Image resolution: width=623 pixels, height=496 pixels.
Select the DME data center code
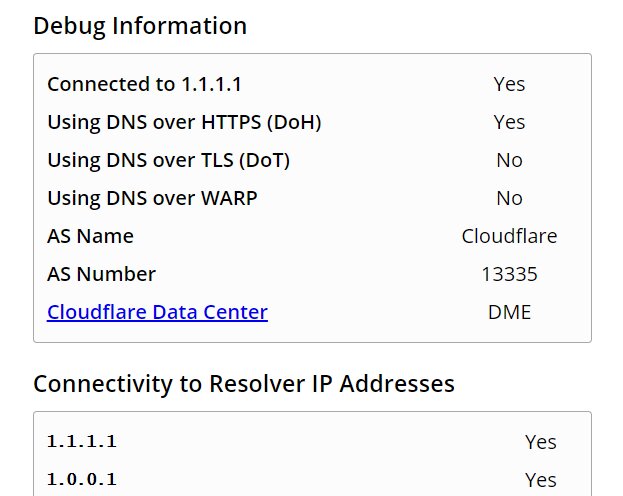click(x=509, y=312)
